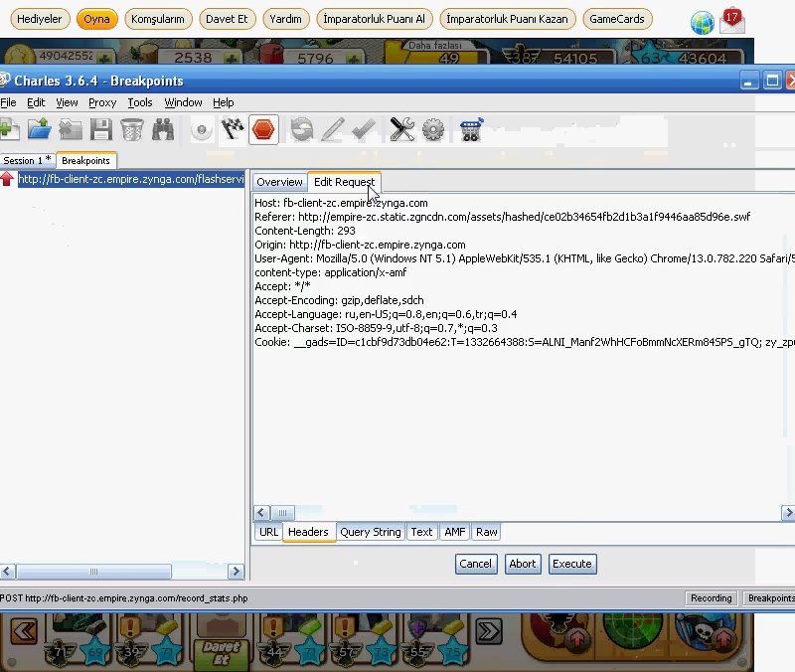This screenshot has height=672, width=795.
Task: Save the session with the floppy disk icon
Action: click(101, 130)
